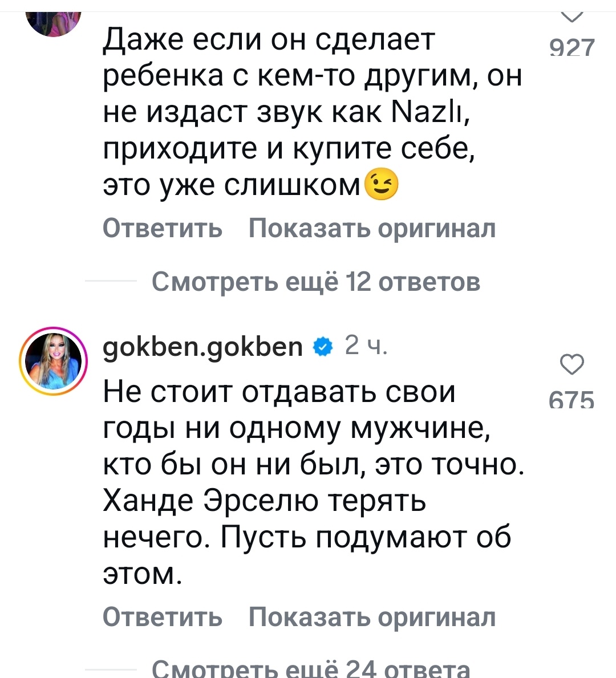This screenshot has width=616, height=678.
Task: Toggle translation via Показать оригинал on first comment
Action: (x=370, y=229)
